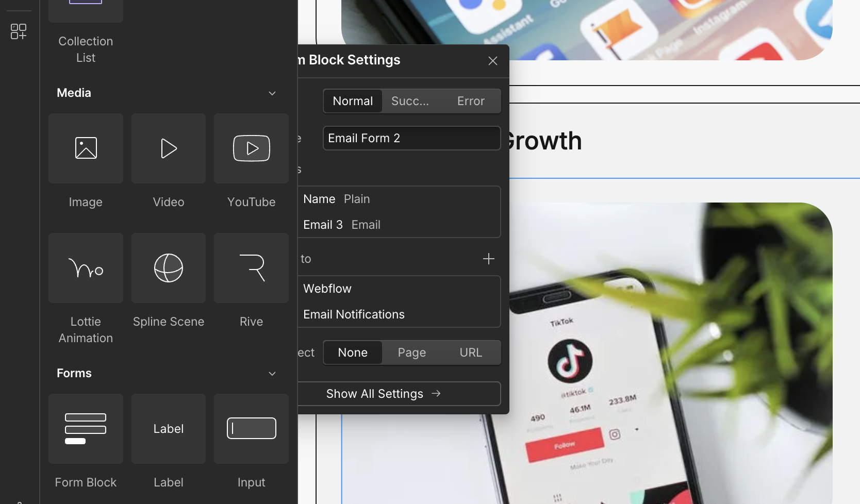Add a form Label element

coord(169,429)
